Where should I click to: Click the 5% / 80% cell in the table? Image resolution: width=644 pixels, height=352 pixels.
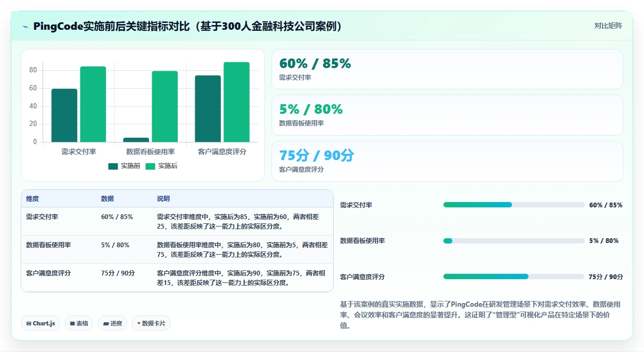(115, 245)
